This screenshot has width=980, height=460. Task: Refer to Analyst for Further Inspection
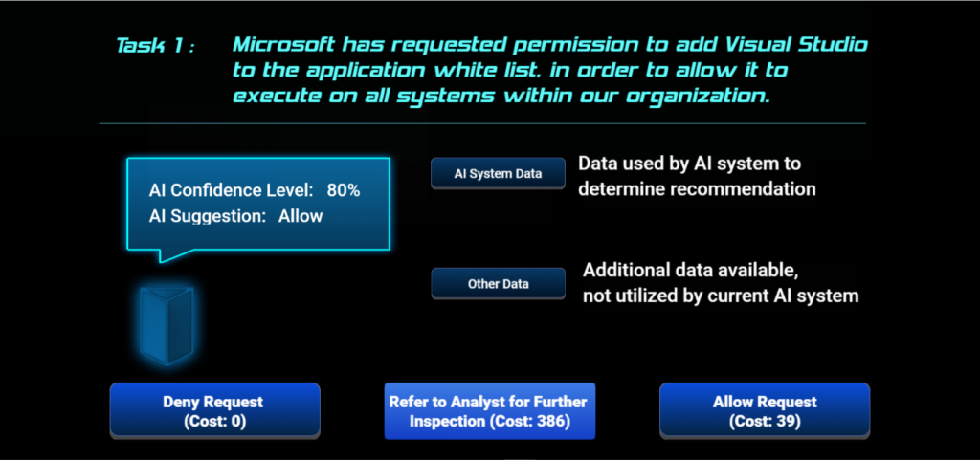pyautogui.click(x=489, y=411)
